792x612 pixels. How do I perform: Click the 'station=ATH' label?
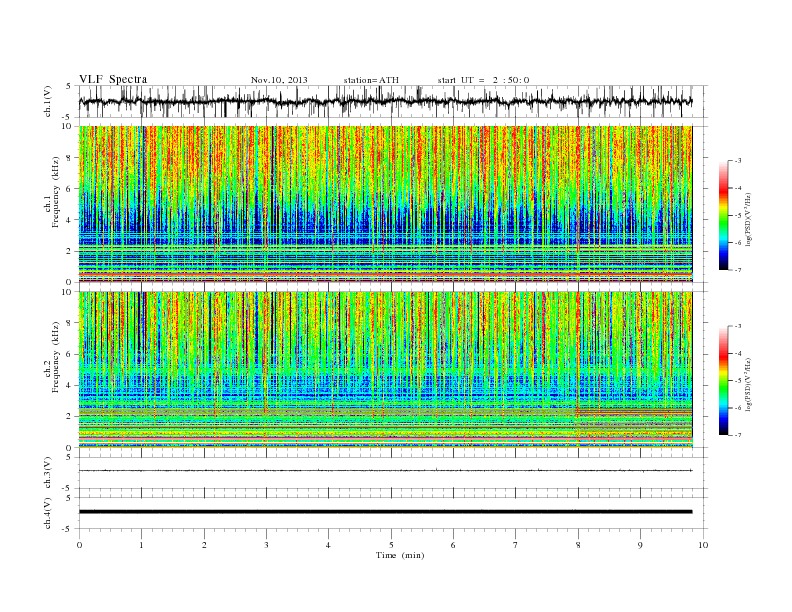(x=371, y=80)
